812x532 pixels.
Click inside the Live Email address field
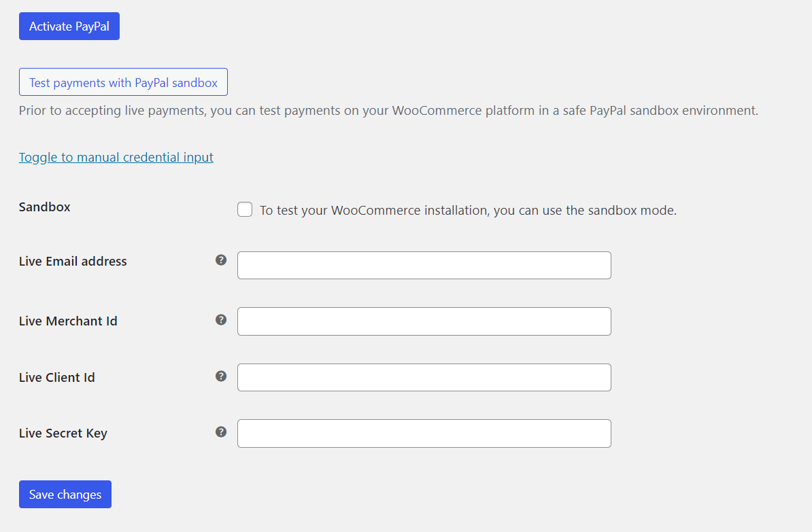(x=424, y=265)
